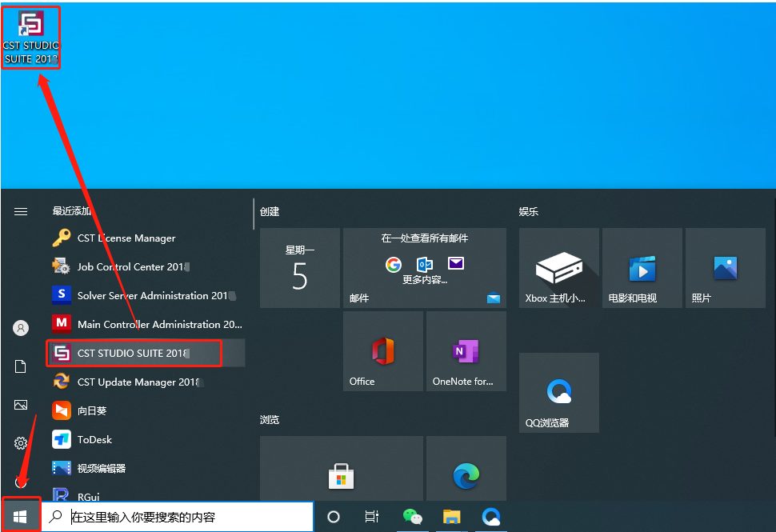Open QQ Browser from the taskbar
Image resolution: width=776 pixels, height=532 pixels.
pos(491,517)
